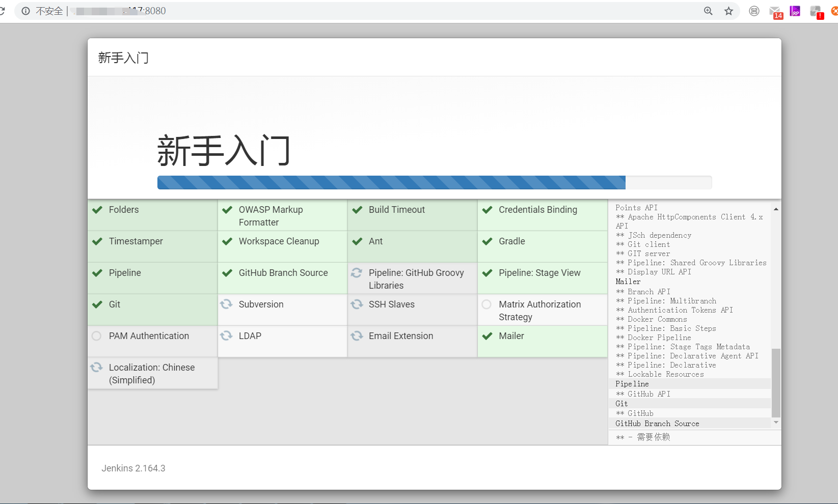The height and width of the screenshot is (504, 838).
Task: Click the spinner icon beside LDAP plugin
Action: [x=227, y=335]
